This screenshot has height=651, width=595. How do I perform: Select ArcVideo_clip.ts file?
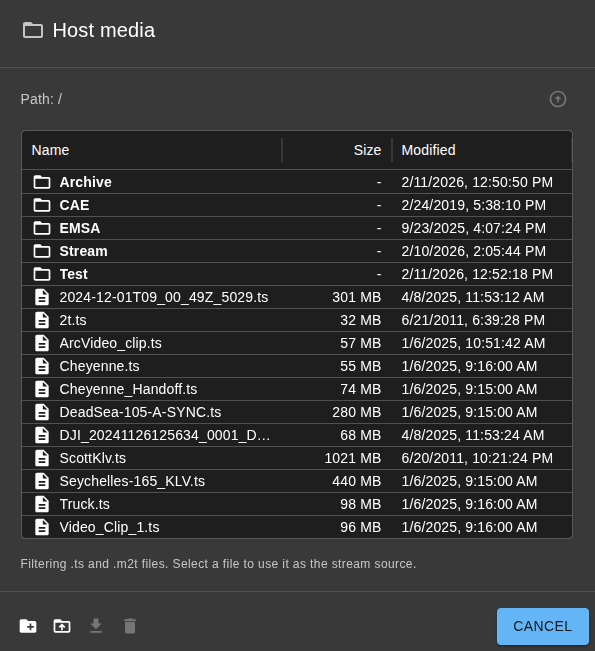(297, 343)
